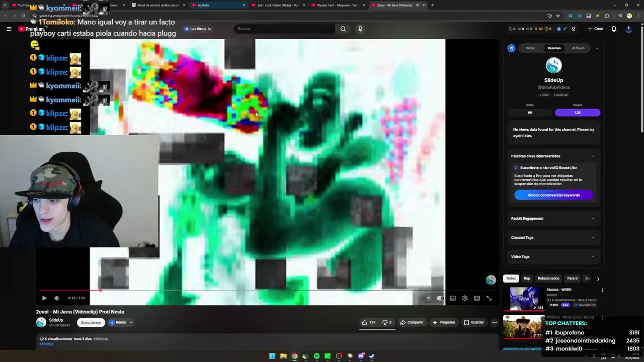
Task: Open Steam from taskbar
Action: 372,356
